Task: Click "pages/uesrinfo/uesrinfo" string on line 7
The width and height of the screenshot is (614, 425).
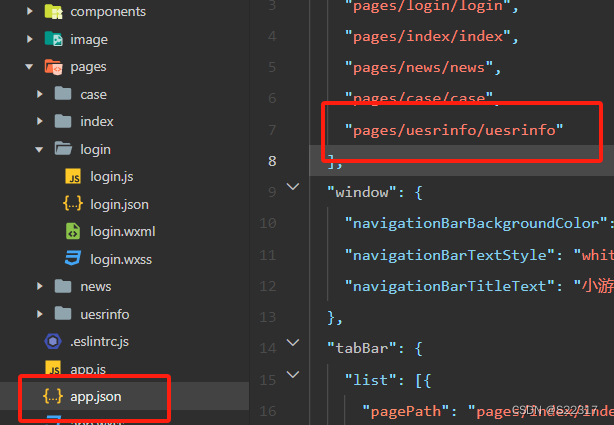Action: tap(454, 130)
